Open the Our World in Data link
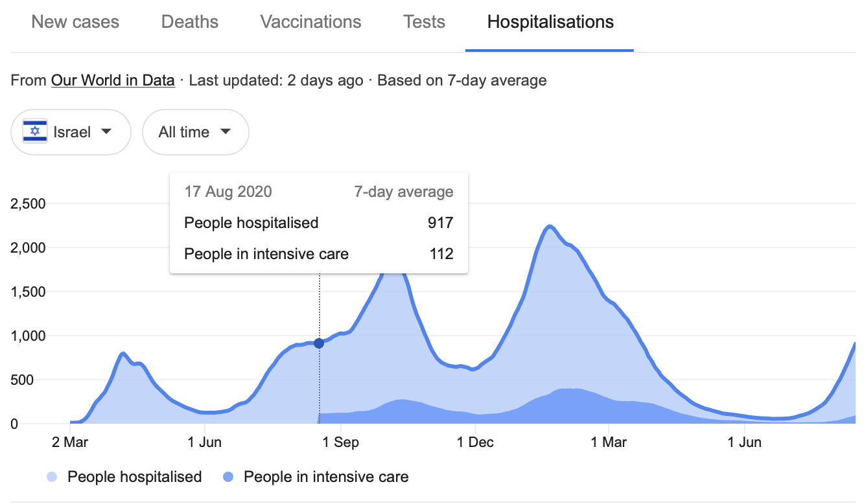 pos(113,81)
